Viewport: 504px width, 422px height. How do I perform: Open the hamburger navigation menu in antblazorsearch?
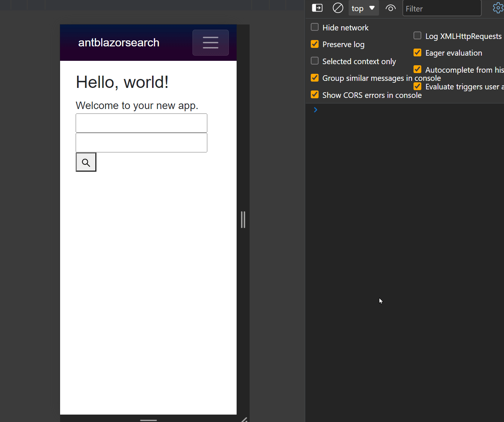pyautogui.click(x=210, y=43)
